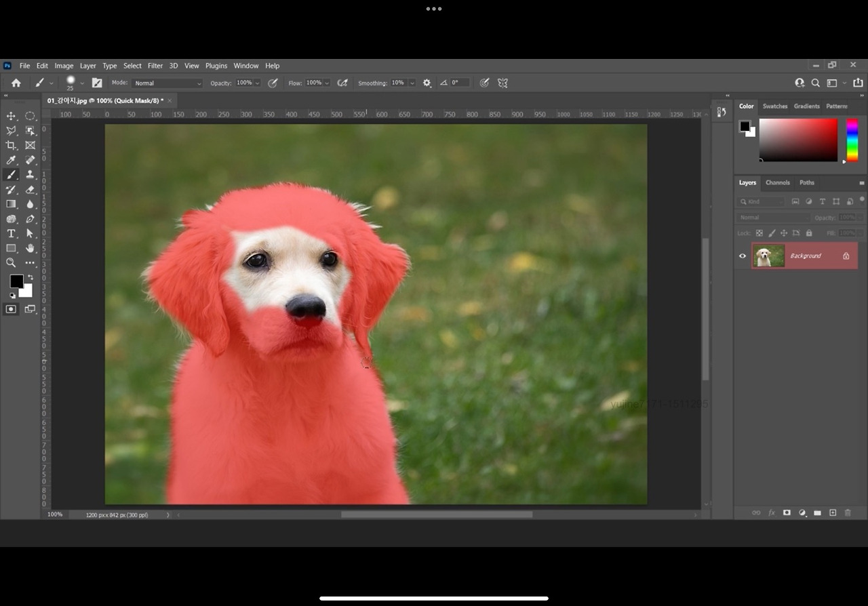Switch to the Gradients tab
Viewport: 868px width, 606px height.
tap(807, 106)
